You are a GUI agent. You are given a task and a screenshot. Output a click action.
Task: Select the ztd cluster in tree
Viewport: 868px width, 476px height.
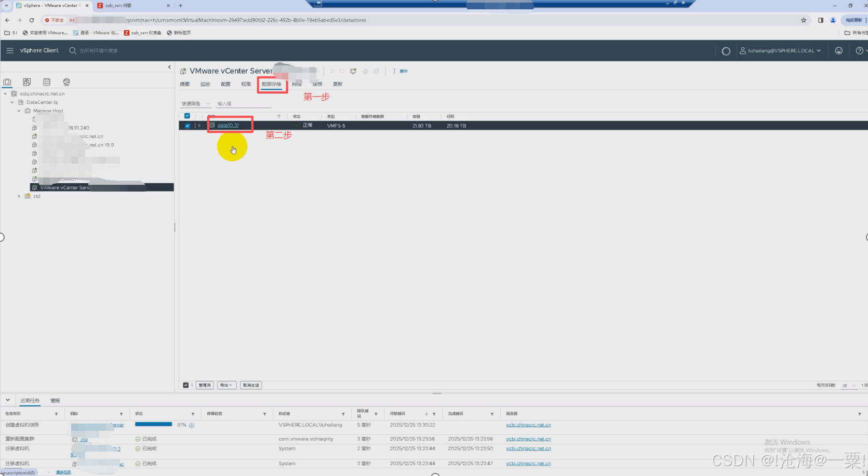tap(36, 196)
